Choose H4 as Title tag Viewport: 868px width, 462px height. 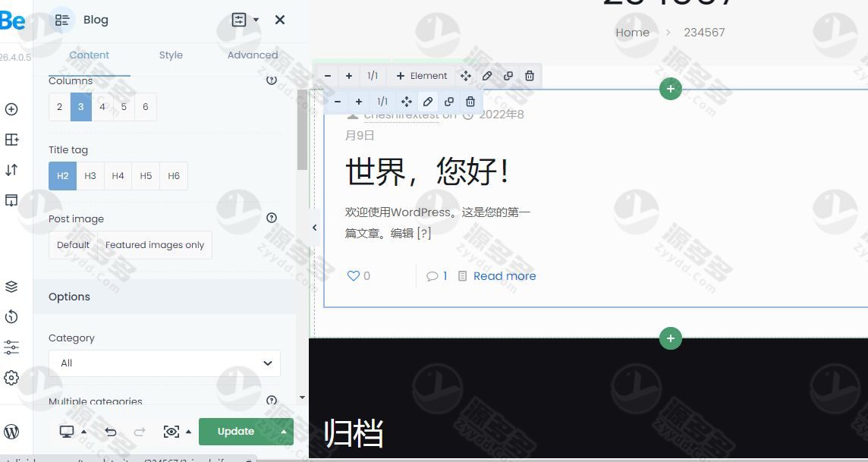118,176
